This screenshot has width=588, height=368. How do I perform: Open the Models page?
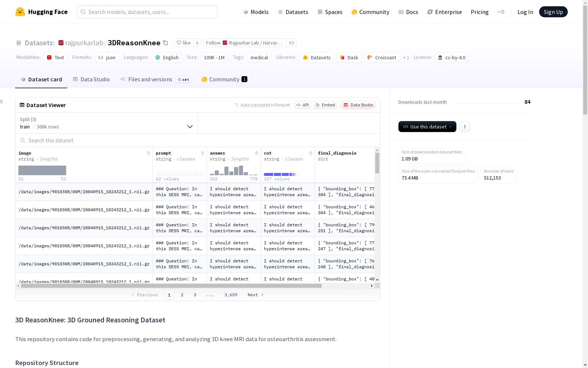click(x=256, y=12)
